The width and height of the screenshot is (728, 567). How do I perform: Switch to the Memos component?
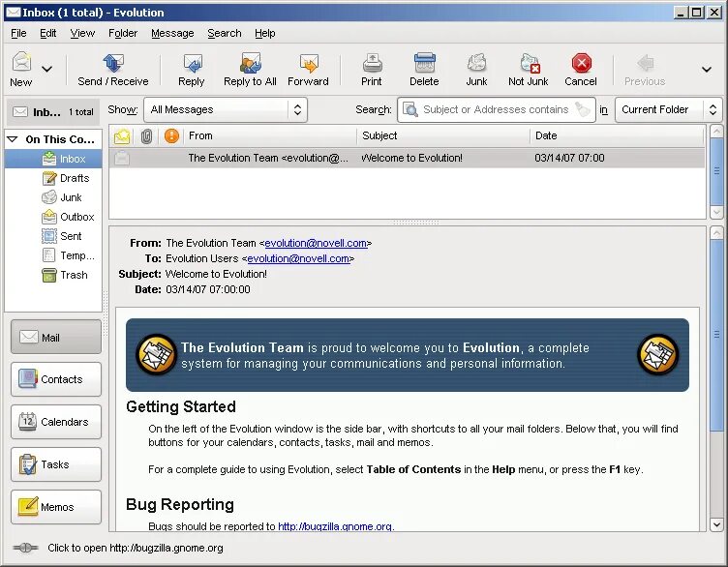coord(56,507)
